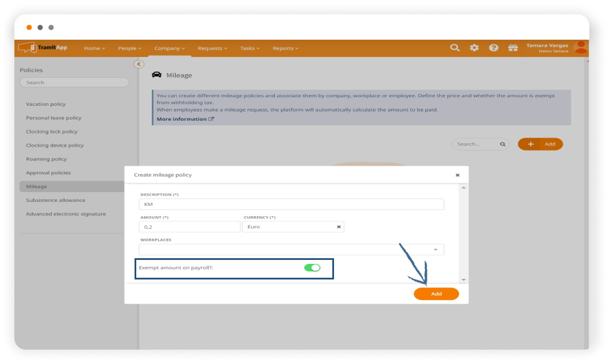Clear the Euro currency selection
The image size is (610, 364).
pos(339,227)
